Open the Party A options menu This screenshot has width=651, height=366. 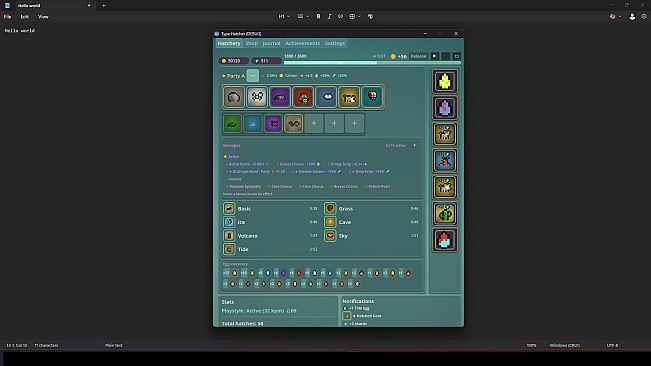pyautogui.click(x=252, y=76)
